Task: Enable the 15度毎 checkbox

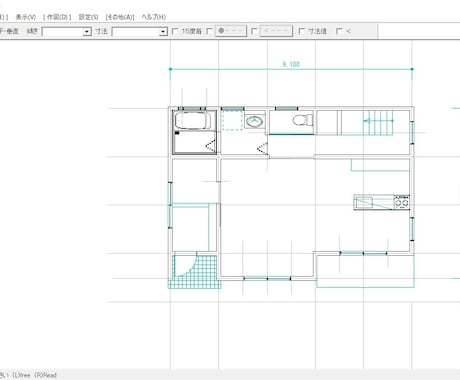Action: click(175, 31)
